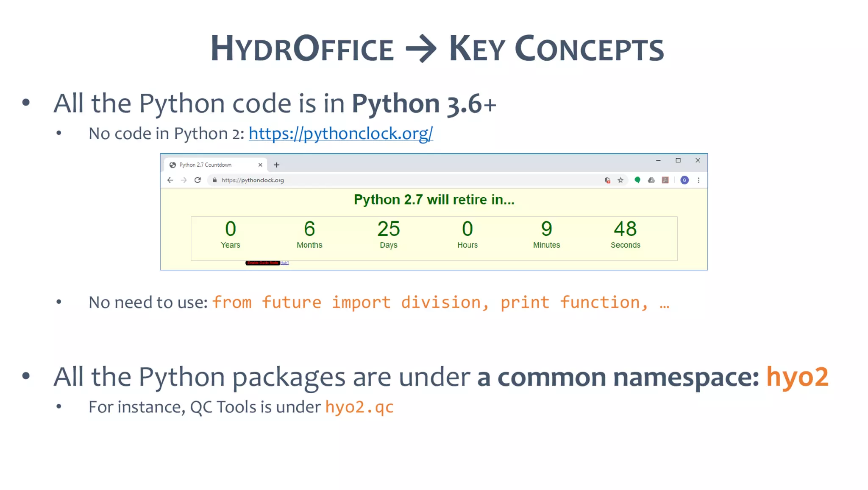Click the browser address bar URL
The image size is (868, 490).
[x=253, y=180]
